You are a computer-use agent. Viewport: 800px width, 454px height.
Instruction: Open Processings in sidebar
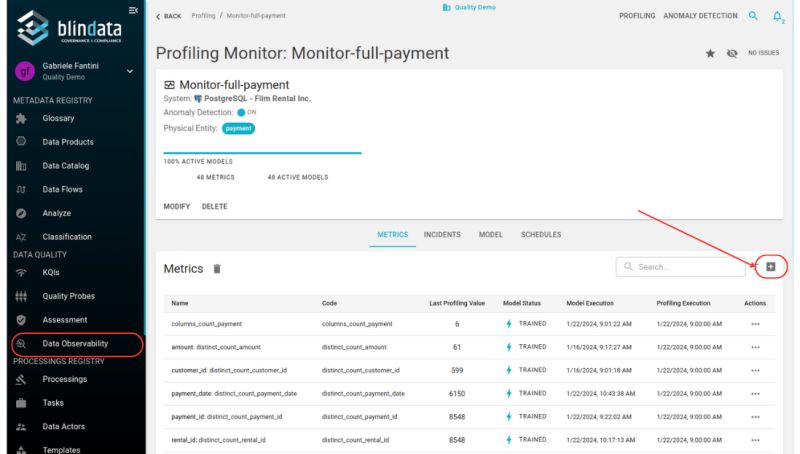[65, 379]
